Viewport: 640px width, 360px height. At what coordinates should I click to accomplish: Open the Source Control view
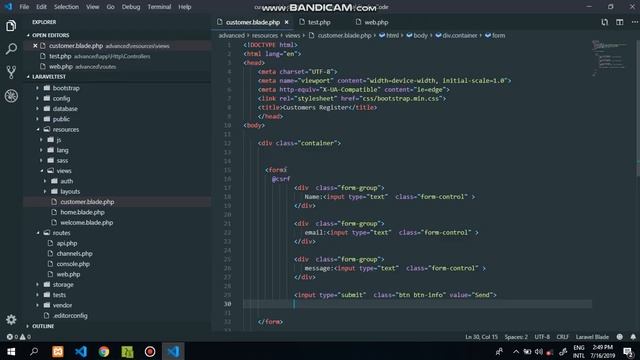pos(11,72)
